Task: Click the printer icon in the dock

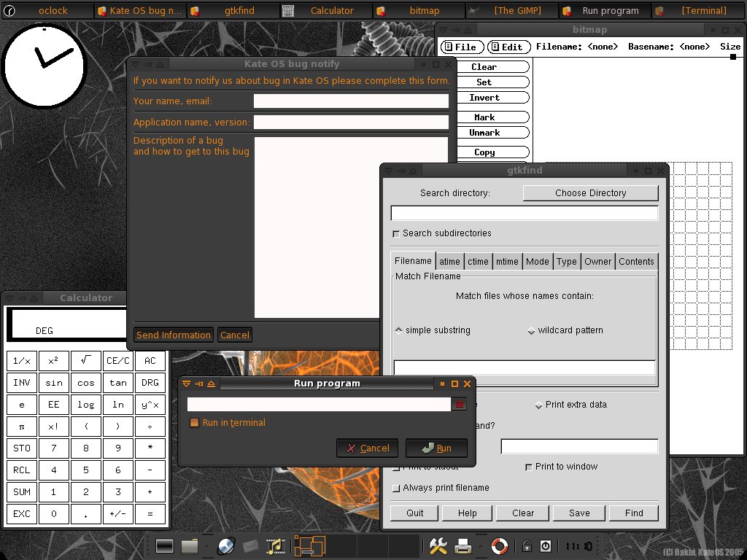Action: [x=462, y=545]
